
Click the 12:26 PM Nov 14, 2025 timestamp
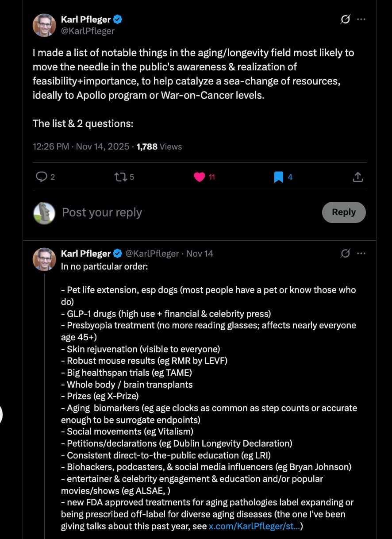pos(81,146)
